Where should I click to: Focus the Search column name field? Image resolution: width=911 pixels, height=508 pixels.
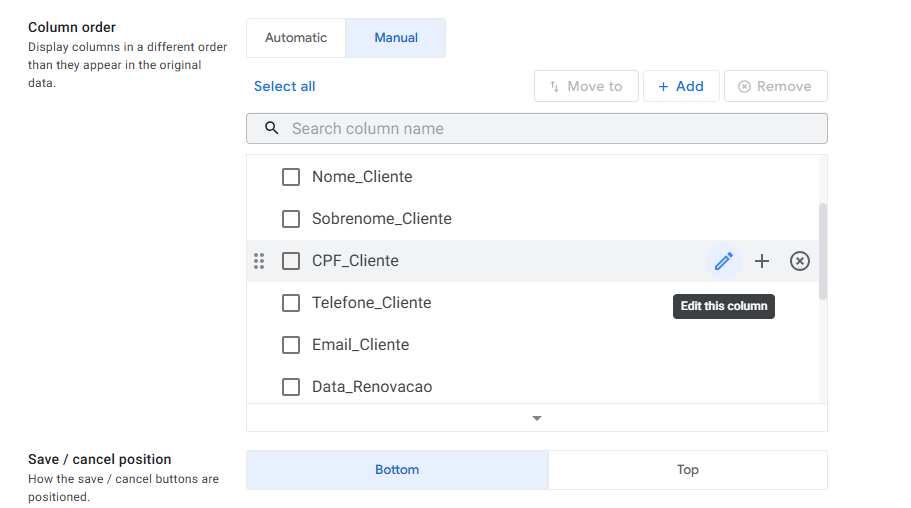(550, 128)
